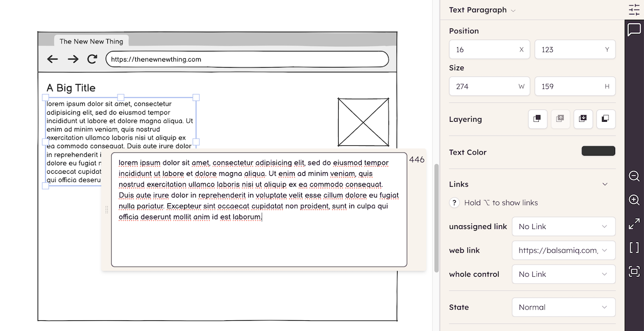The image size is (644, 331).
Task: Click the help question mark near Hold to show links
Action: coord(454,203)
